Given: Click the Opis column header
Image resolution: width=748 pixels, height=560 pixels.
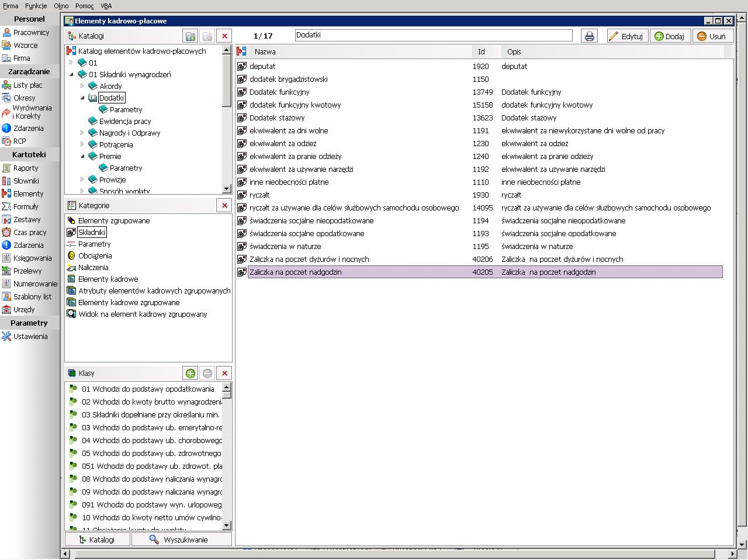Looking at the screenshot, I should [x=611, y=51].
